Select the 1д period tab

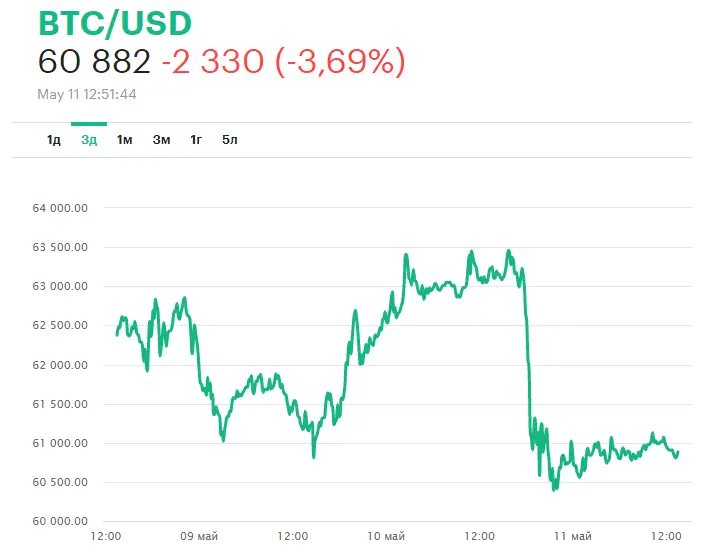tap(54, 140)
